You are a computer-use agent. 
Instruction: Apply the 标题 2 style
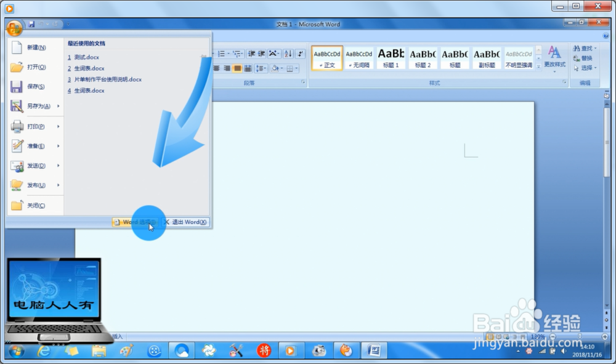click(423, 58)
